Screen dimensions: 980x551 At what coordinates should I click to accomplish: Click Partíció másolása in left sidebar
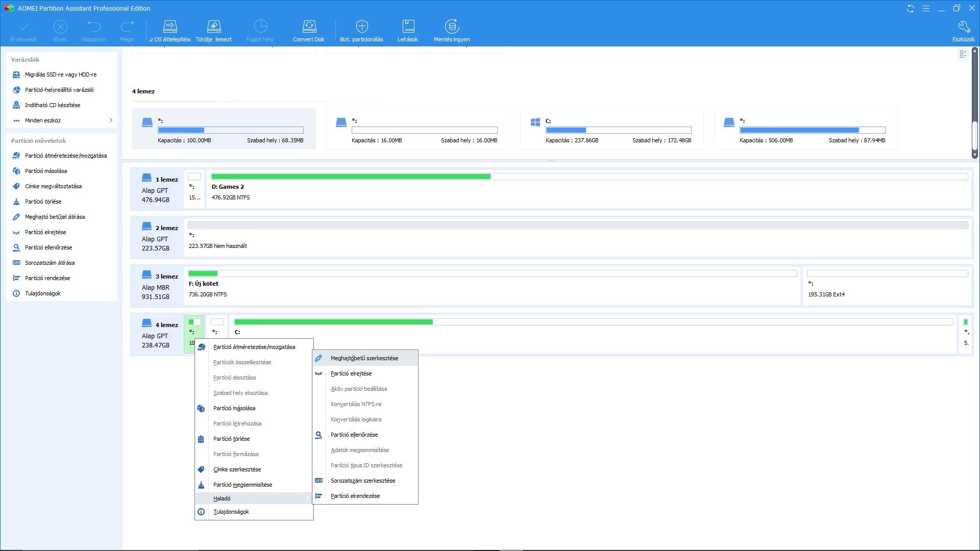pos(46,171)
